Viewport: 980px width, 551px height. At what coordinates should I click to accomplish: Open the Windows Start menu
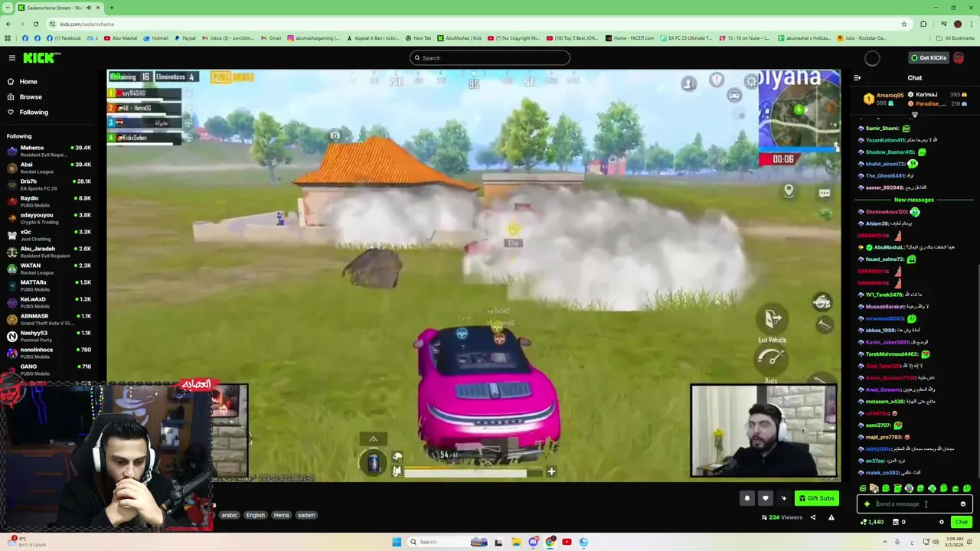click(x=397, y=542)
